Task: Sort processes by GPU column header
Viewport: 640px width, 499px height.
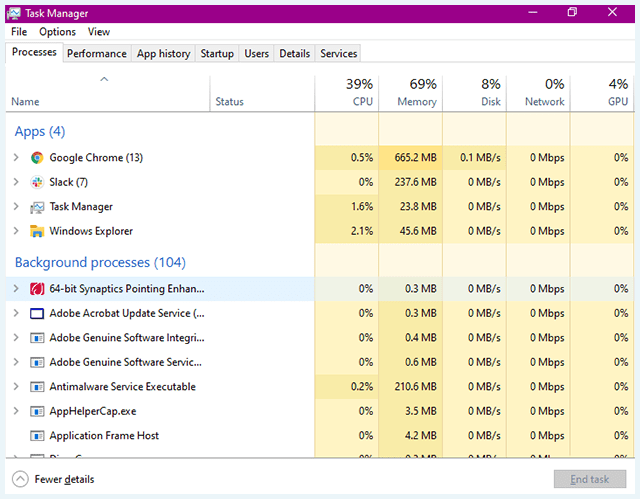Action: click(602, 93)
